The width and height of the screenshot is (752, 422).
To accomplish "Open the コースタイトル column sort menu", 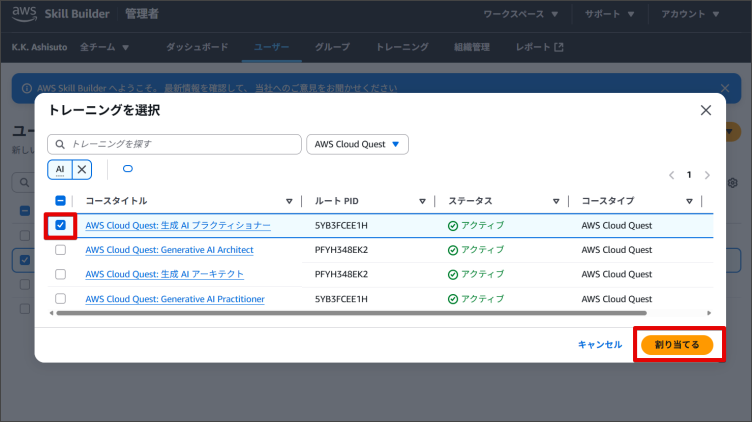I will click(x=289, y=201).
